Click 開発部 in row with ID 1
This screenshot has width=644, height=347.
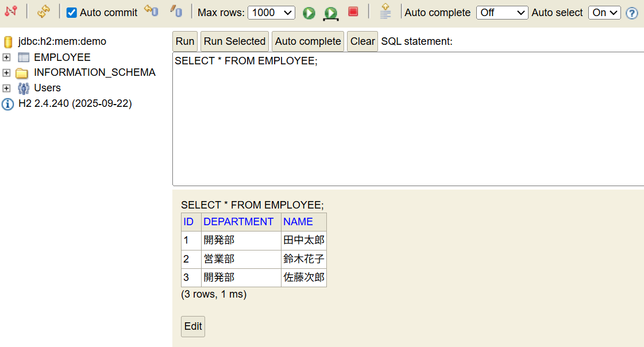tap(241, 240)
